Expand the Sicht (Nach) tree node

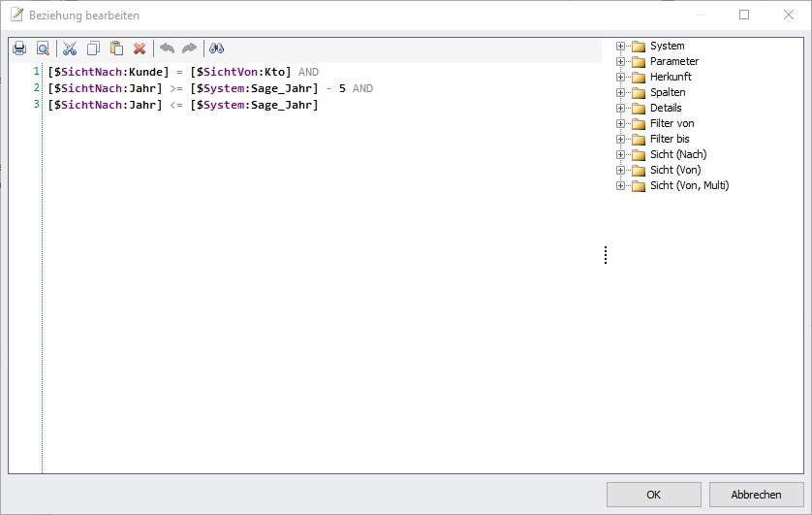620,155
